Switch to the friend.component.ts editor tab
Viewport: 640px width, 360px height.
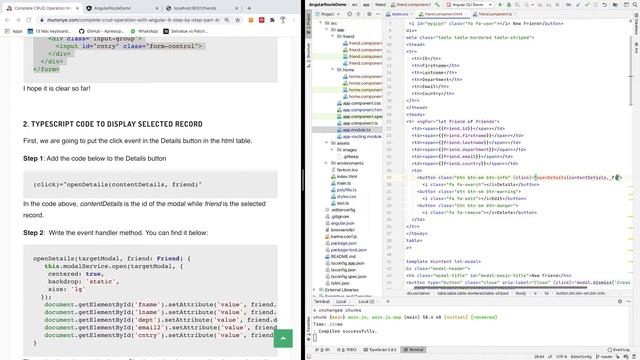click(493, 14)
